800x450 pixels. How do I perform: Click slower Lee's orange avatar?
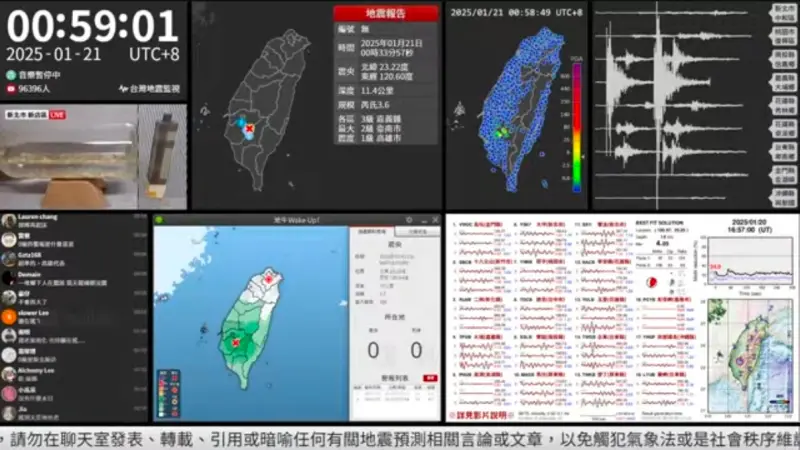coord(9,317)
